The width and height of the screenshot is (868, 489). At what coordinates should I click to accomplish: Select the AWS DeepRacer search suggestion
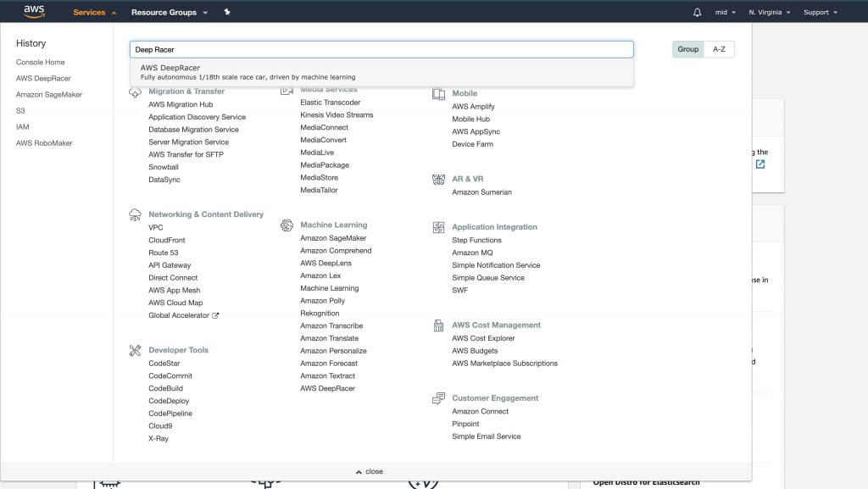tap(382, 72)
